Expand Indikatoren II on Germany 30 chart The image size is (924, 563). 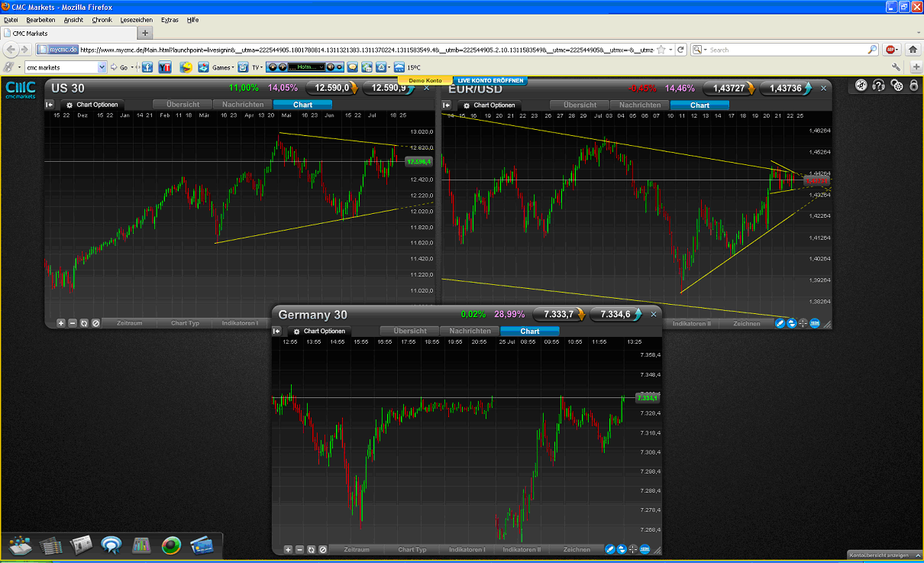[522, 549]
